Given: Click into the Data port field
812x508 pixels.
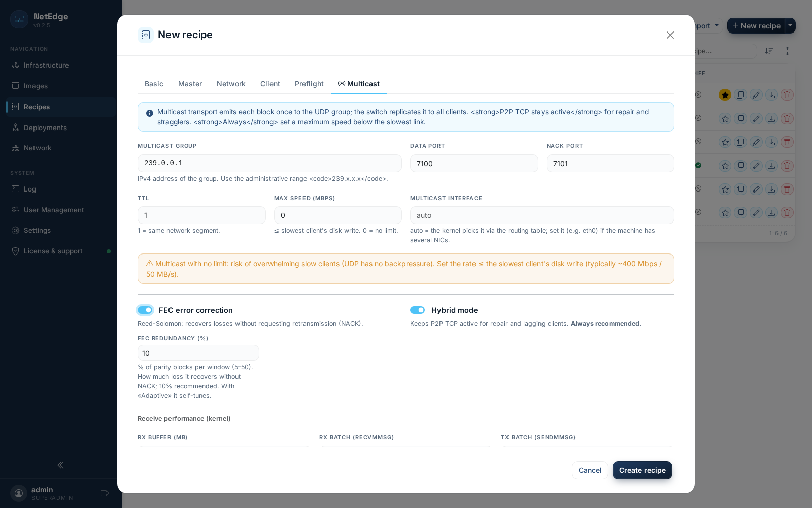Looking at the screenshot, I should [474, 164].
